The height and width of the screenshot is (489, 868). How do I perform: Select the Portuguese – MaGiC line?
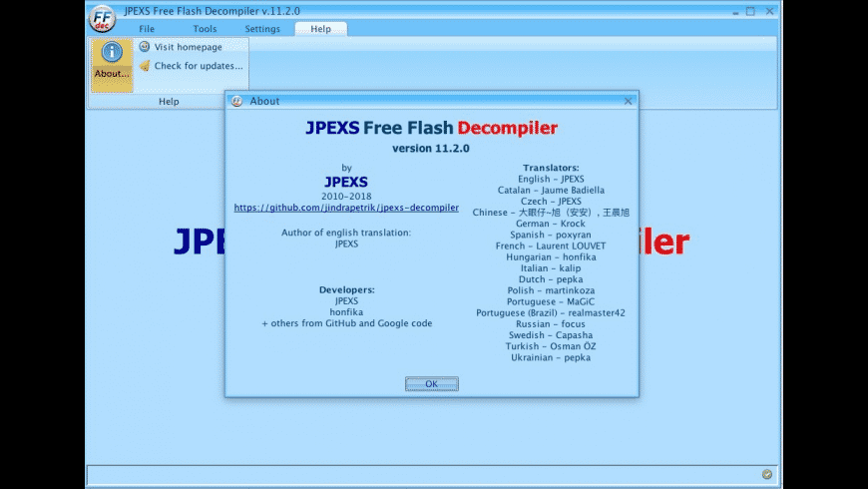coord(551,301)
